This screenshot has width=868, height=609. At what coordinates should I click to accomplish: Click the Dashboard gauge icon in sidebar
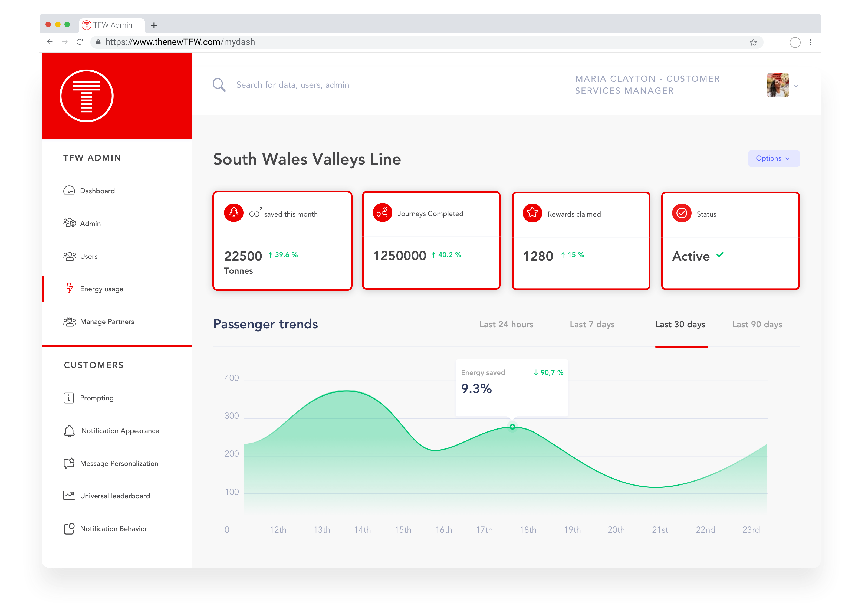coord(69,190)
